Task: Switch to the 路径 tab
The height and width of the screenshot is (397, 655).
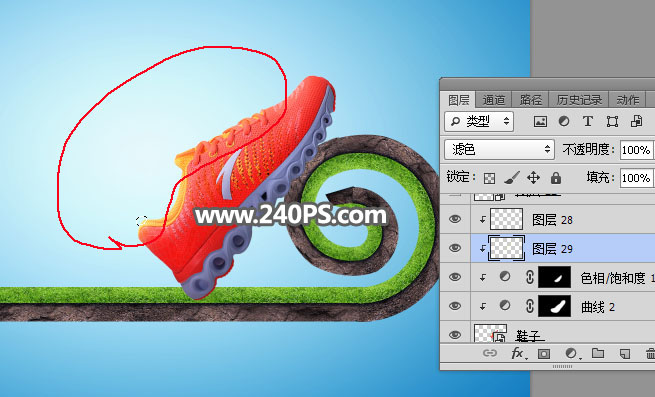Action: [x=530, y=100]
